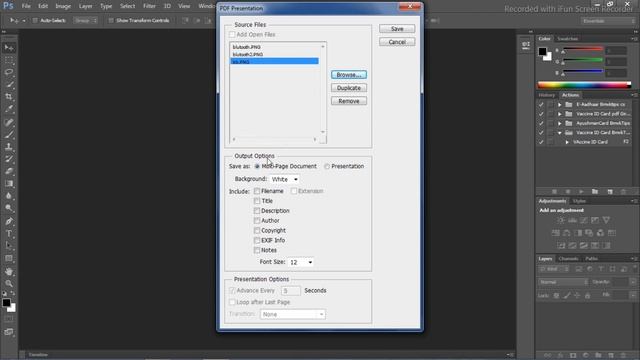
Task: Enable the Filename checkbox
Action: (257, 191)
